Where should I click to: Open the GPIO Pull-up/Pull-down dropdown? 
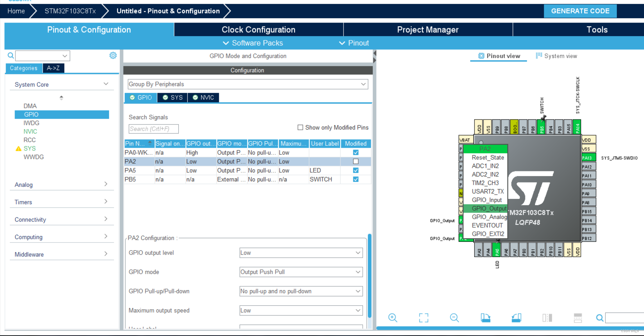click(301, 291)
